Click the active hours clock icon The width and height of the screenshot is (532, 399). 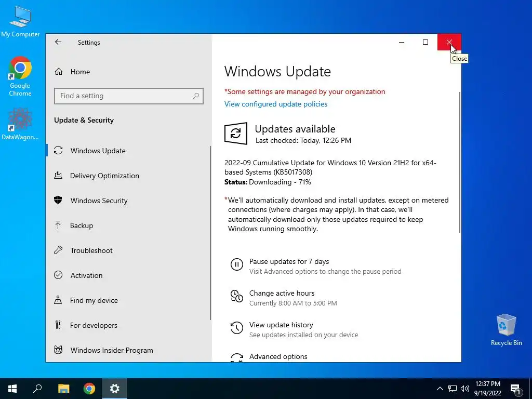[237, 296]
